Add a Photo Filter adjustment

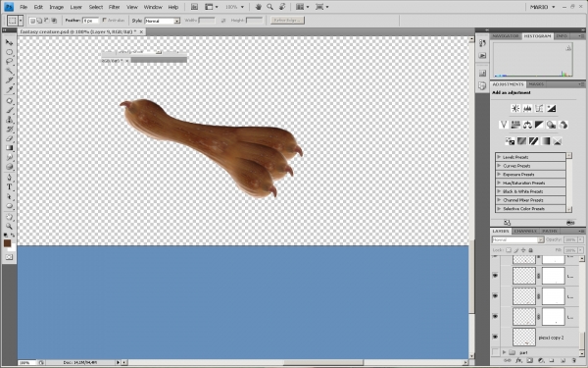[551, 125]
